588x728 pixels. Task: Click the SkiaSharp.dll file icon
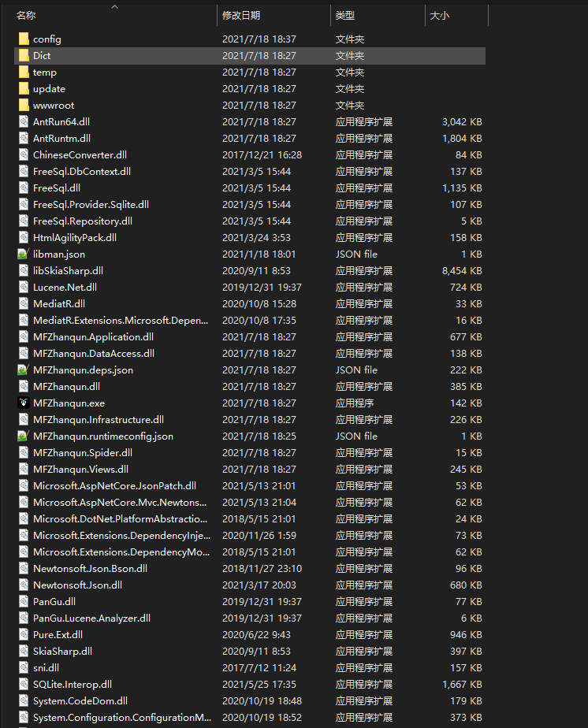click(24, 652)
